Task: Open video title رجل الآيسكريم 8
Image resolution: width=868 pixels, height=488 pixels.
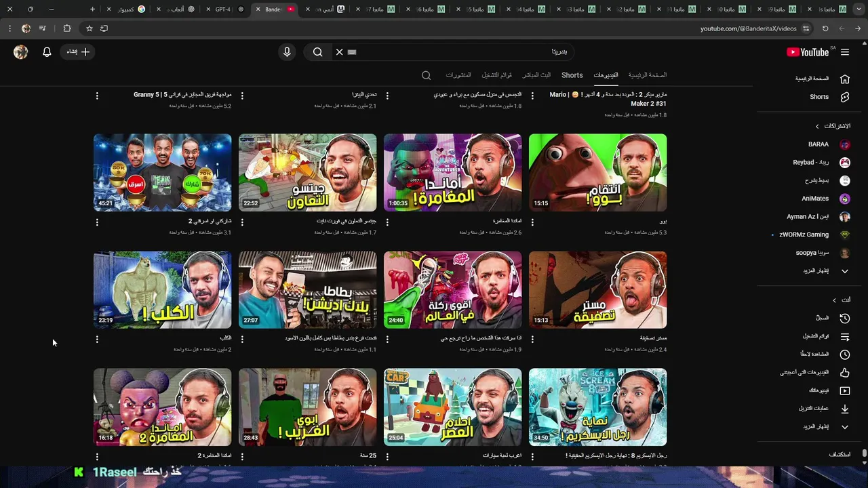Action: point(616,456)
